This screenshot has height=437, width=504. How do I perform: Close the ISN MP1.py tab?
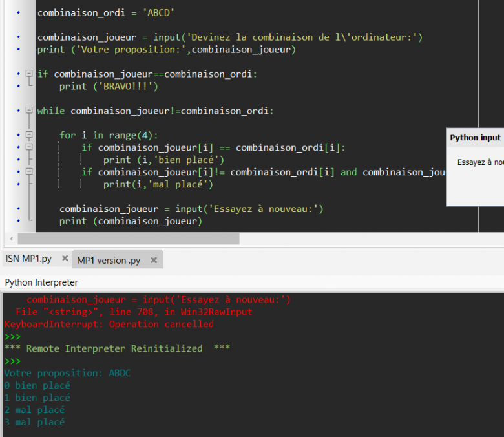coord(65,259)
